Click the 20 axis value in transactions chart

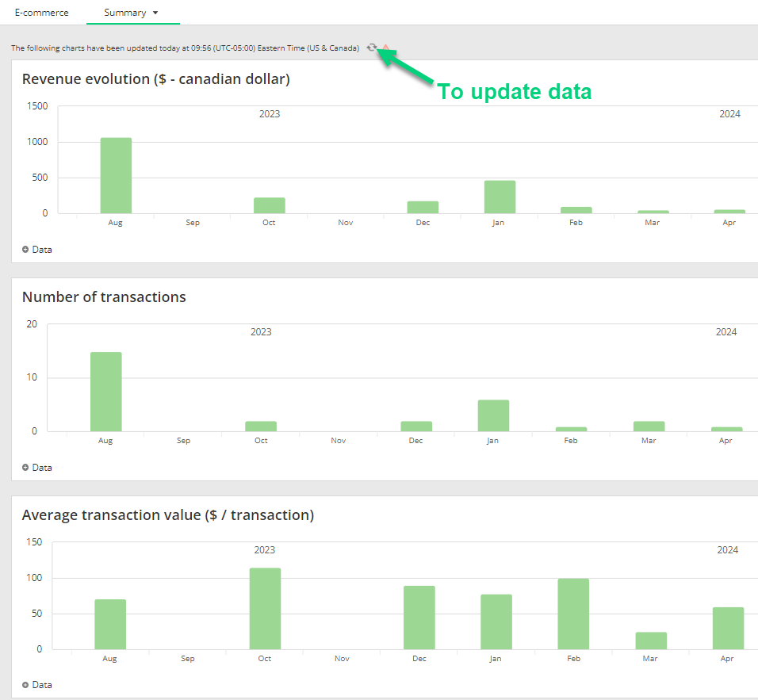(x=32, y=324)
